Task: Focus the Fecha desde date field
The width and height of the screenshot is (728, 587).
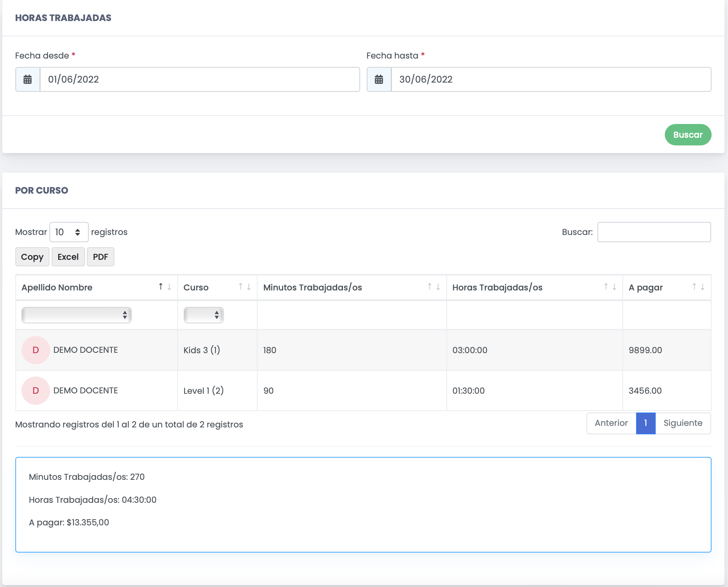Action: pos(200,80)
